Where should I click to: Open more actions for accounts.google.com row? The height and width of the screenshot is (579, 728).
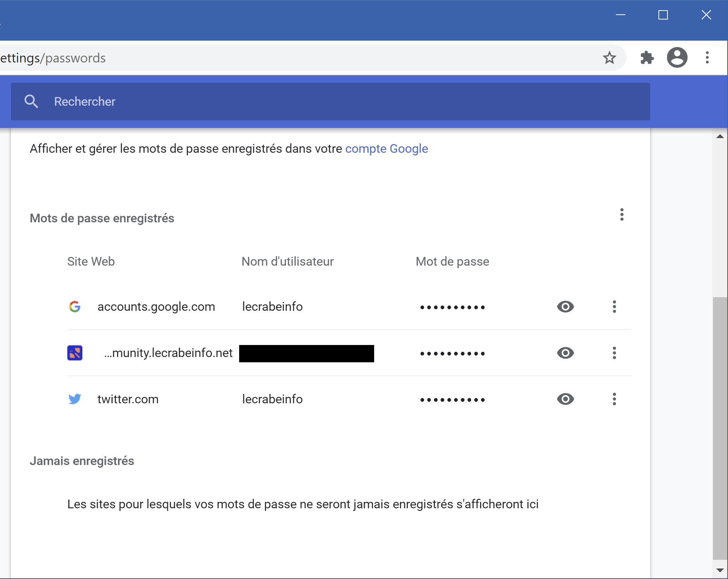coord(614,307)
